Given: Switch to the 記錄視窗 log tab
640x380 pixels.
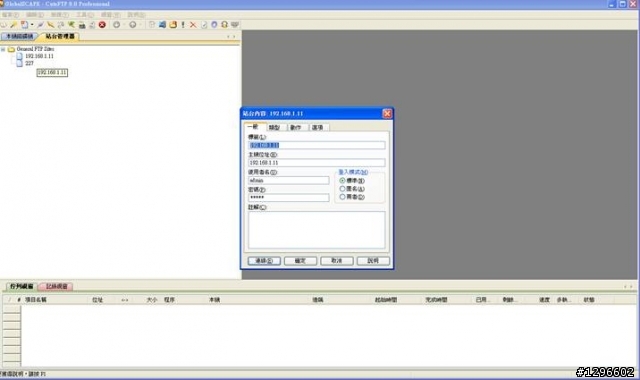Looking at the screenshot, I should coord(56,287).
